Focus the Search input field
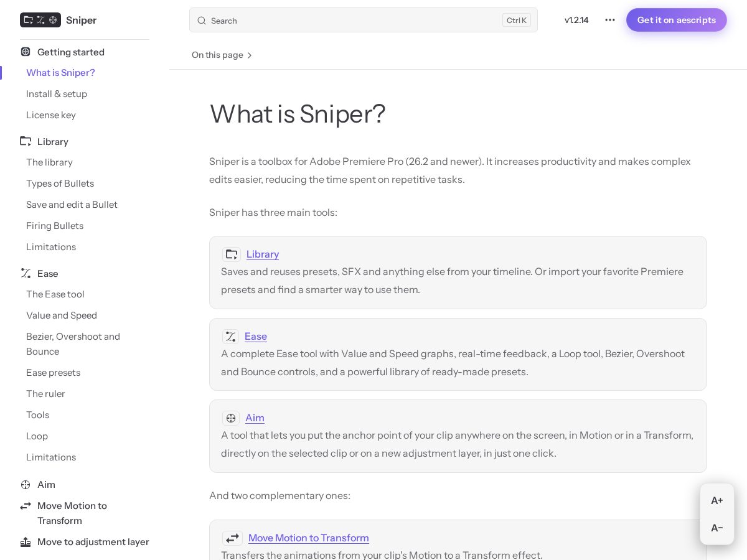Image resolution: width=747 pixels, height=560 pixels. pyautogui.click(x=364, y=20)
